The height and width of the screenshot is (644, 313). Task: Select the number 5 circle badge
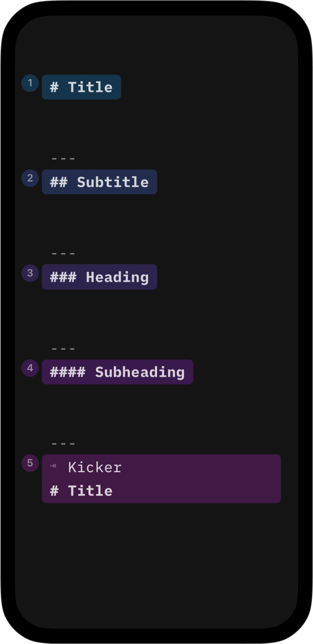coord(30,463)
